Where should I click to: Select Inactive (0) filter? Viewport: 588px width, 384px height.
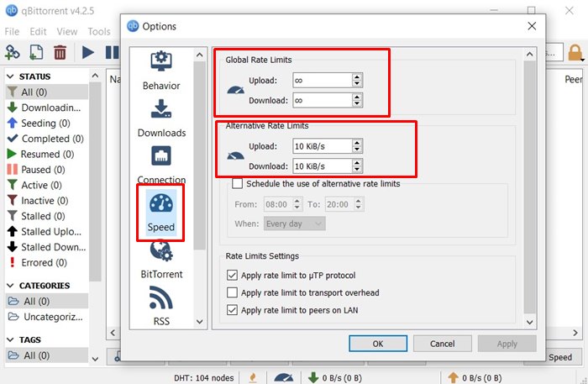pyautogui.click(x=47, y=201)
